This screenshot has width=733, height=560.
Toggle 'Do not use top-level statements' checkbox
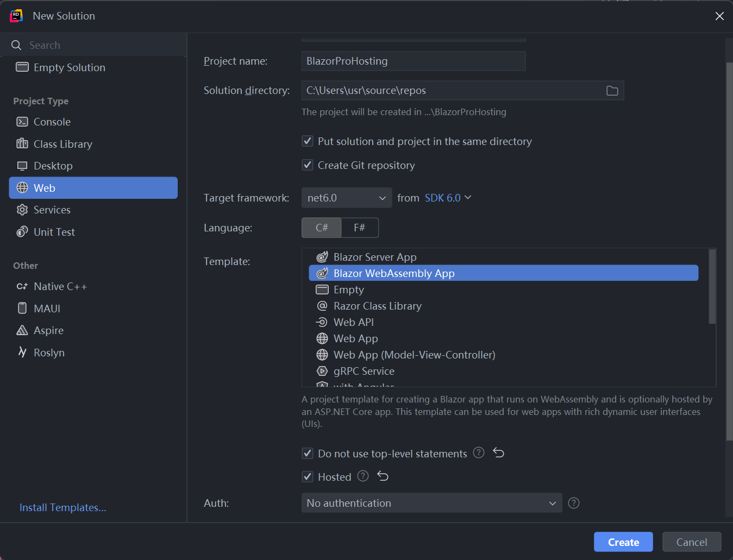(x=308, y=454)
